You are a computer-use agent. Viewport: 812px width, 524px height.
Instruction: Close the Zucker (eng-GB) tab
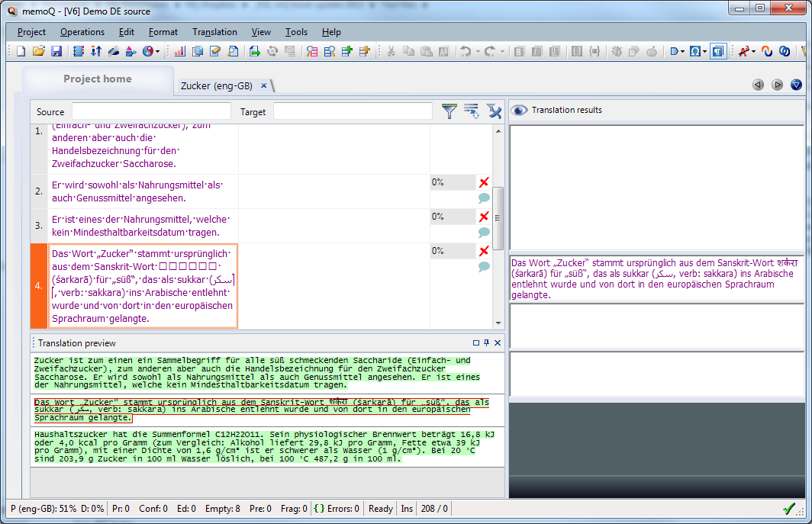coord(263,86)
